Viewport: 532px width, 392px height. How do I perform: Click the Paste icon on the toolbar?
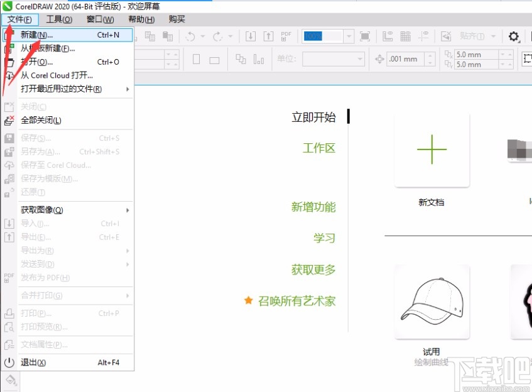[x=168, y=36]
